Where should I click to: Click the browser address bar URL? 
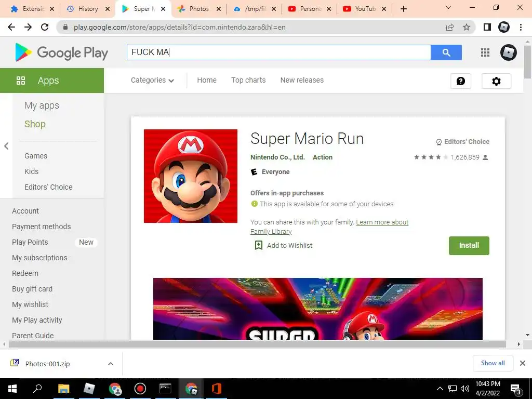[x=179, y=27]
